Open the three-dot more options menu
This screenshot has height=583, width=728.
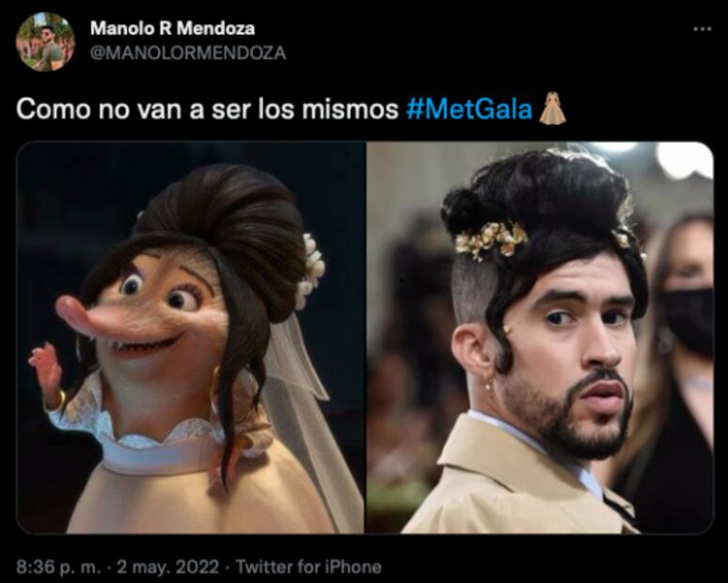[702, 29]
